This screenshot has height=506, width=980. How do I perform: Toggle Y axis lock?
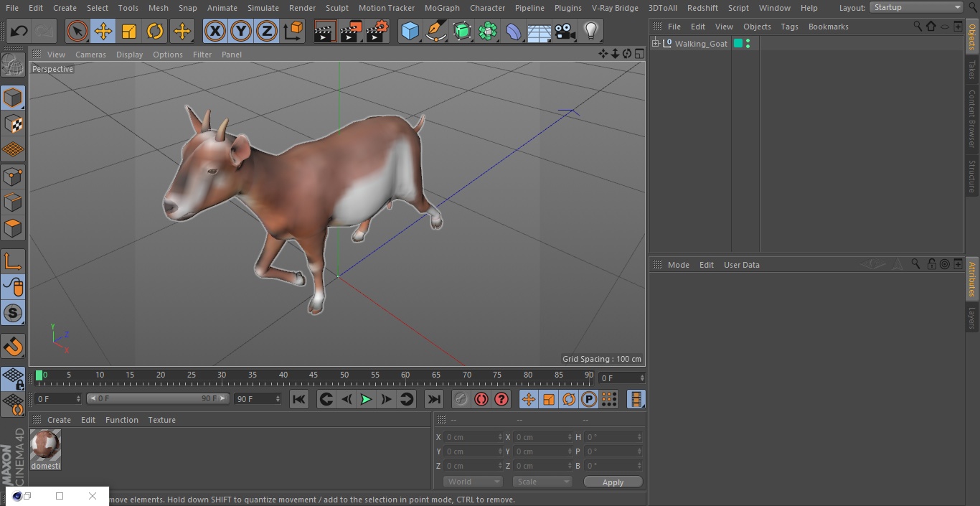pos(241,31)
